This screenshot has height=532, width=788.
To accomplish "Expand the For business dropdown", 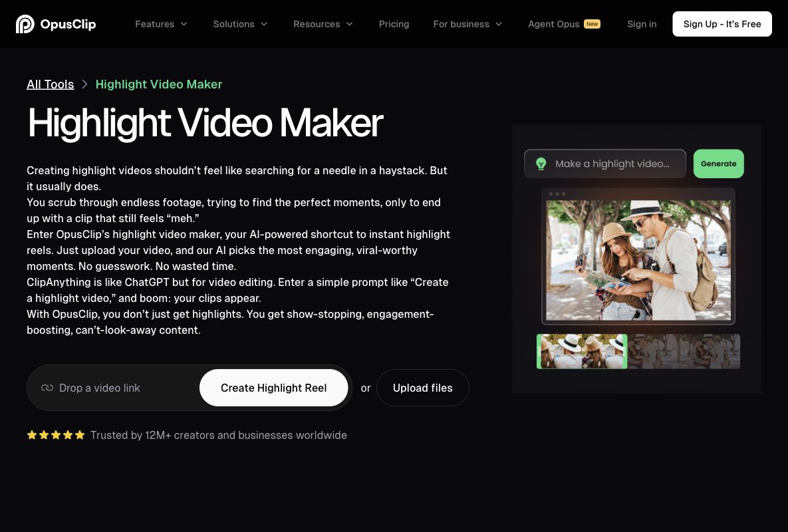I will pos(467,24).
